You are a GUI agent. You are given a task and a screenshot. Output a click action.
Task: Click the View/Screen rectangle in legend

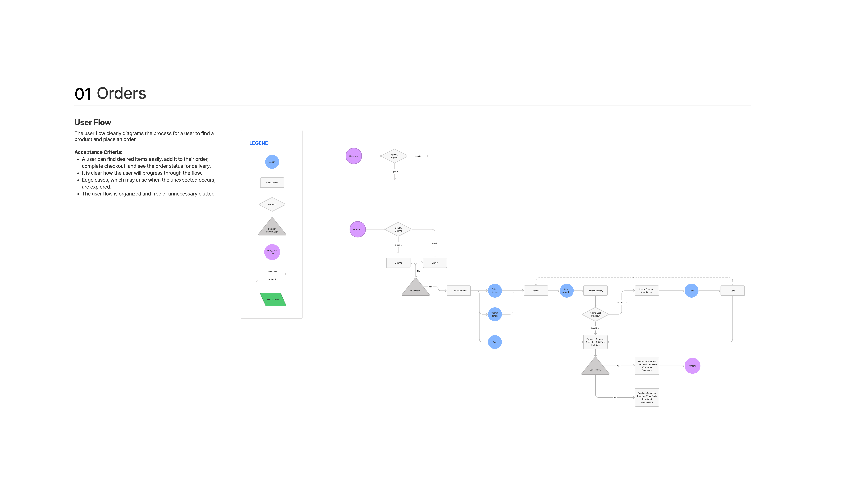coord(272,183)
